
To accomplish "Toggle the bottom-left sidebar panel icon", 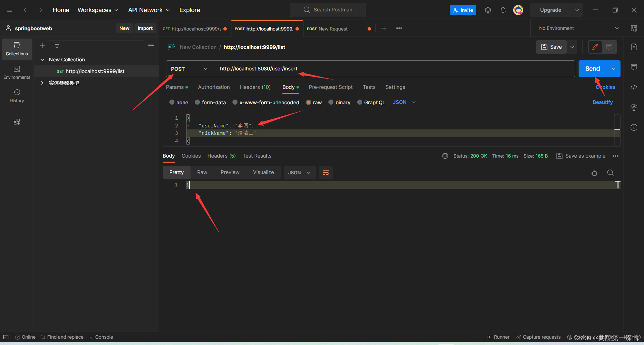I will 6,337.
